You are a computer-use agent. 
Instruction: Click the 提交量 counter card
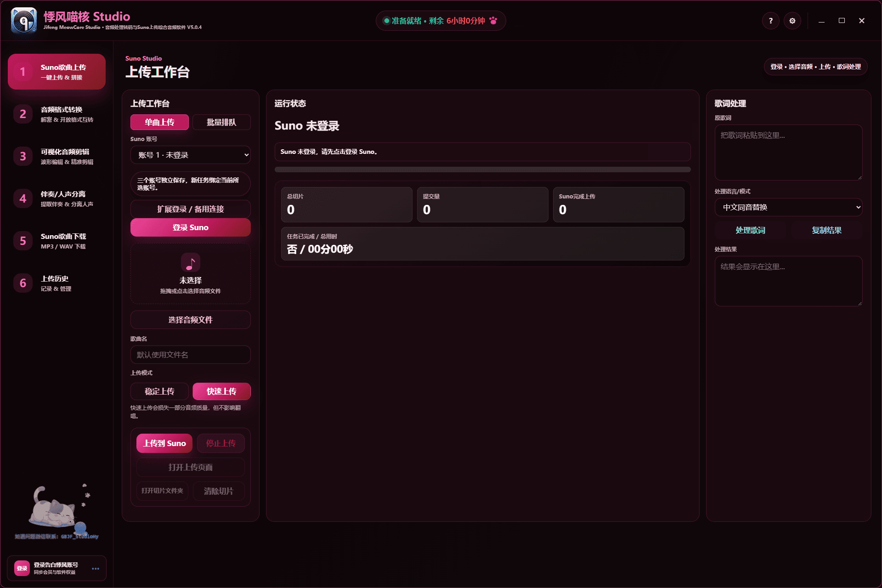482,204
